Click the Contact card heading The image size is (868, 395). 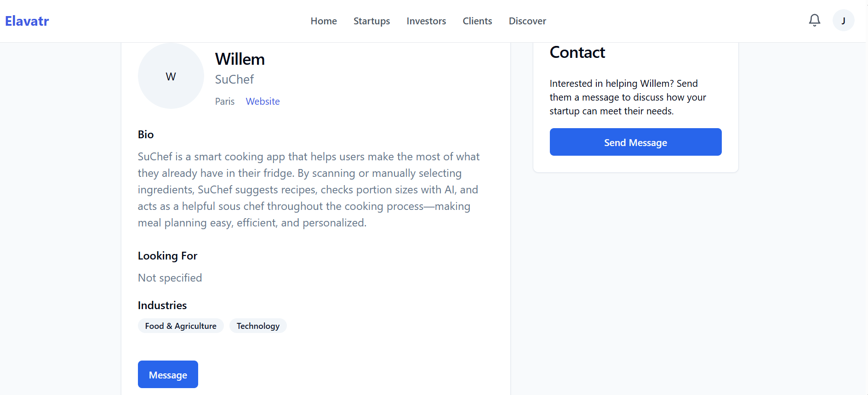pos(577,52)
